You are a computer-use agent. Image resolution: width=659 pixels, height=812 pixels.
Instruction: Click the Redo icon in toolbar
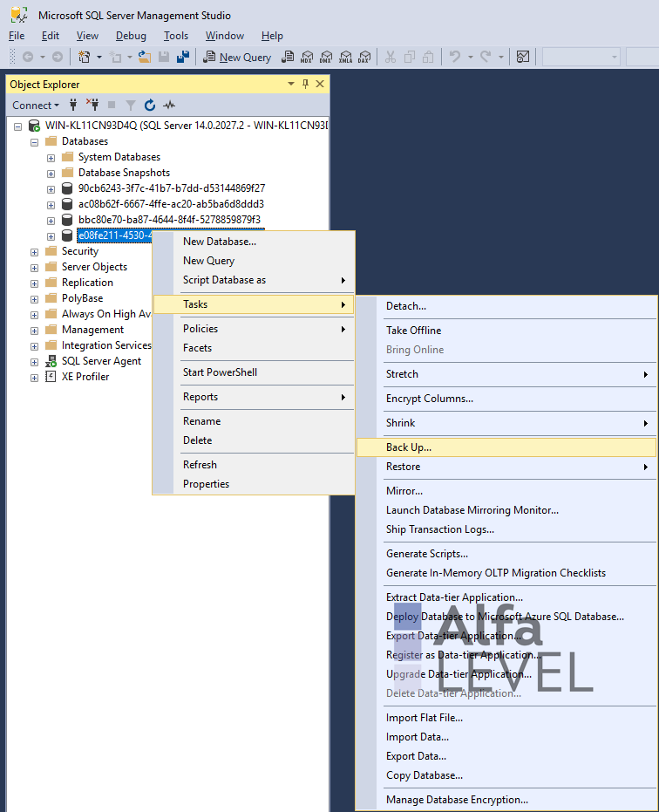click(485, 57)
